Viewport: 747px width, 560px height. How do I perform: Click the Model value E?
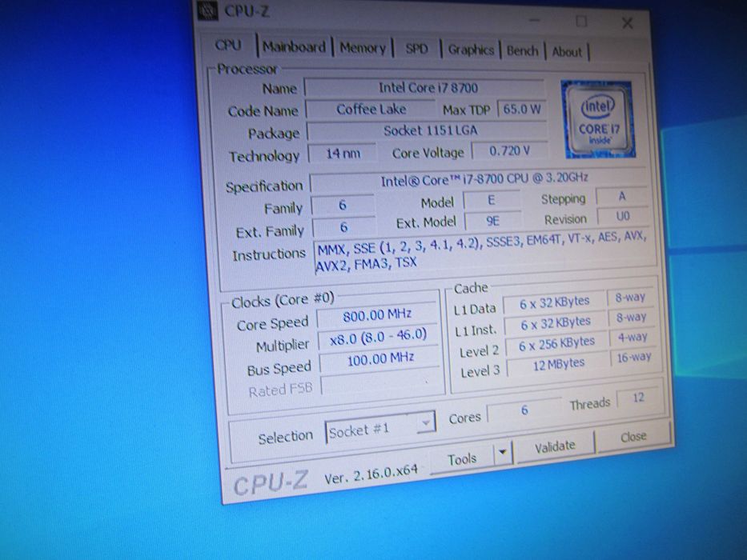pyautogui.click(x=491, y=201)
